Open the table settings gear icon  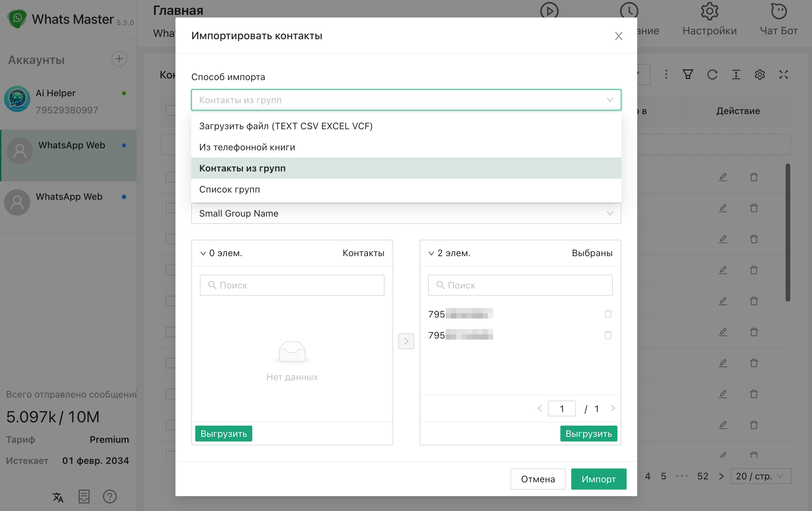click(760, 75)
